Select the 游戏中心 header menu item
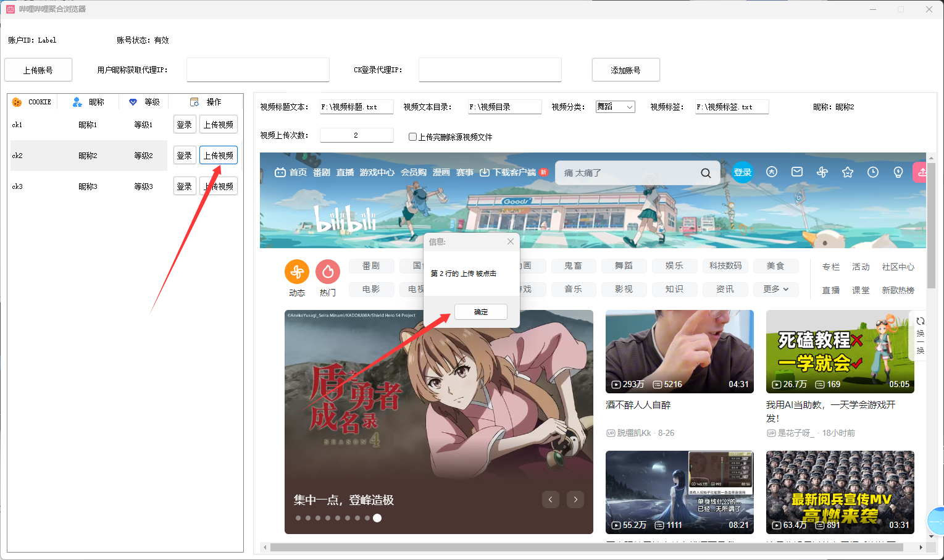 377,172
